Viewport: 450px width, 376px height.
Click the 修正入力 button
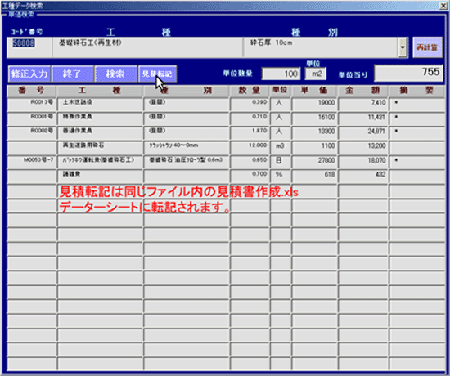[x=29, y=74]
